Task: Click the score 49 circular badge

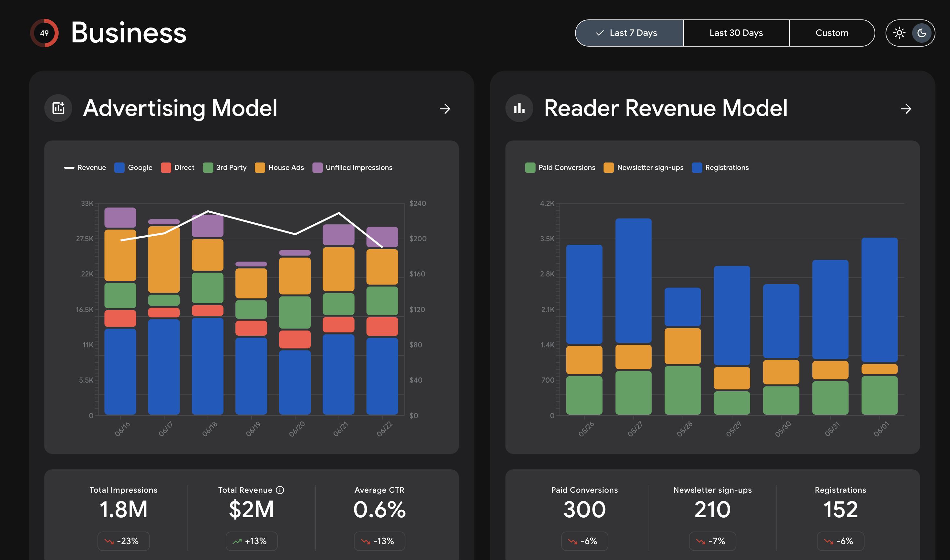Action: pos(44,33)
